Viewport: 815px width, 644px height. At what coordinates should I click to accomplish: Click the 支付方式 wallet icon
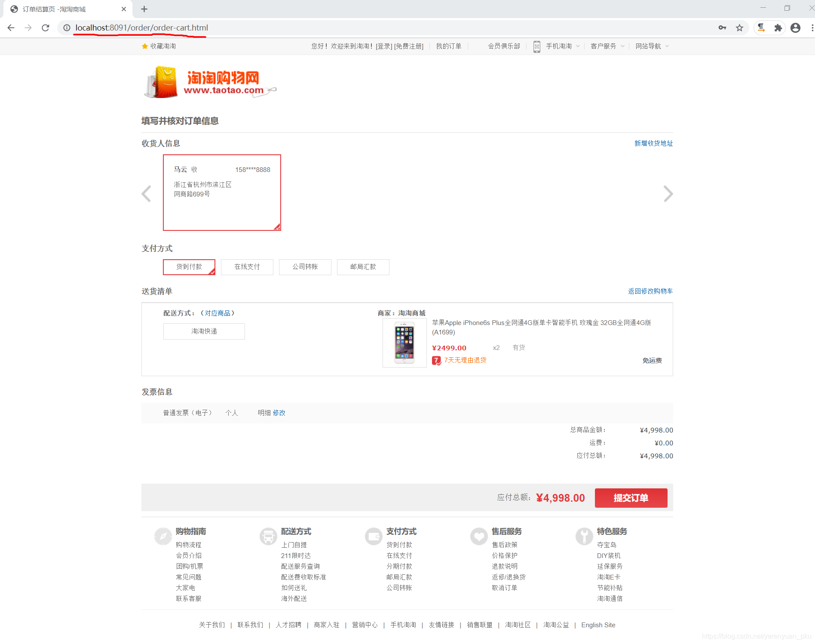click(x=374, y=536)
